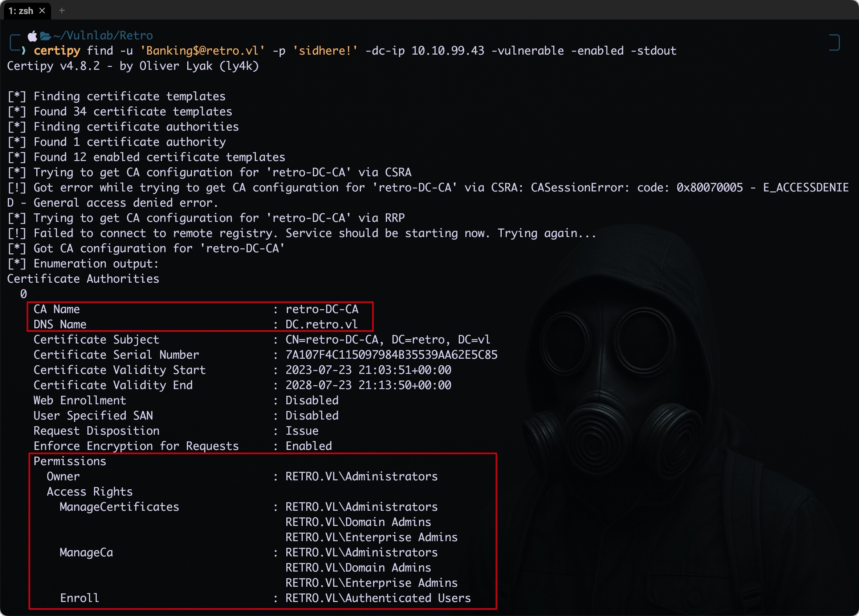Click the Enforce Encryption 'Enabled' value
The height and width of the screenshot is (616, 859).
click(309, 446)
